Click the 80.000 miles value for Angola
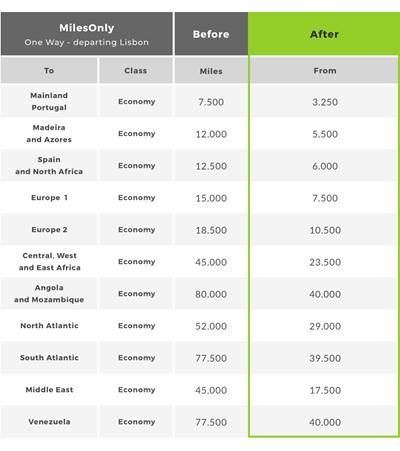 211,294
